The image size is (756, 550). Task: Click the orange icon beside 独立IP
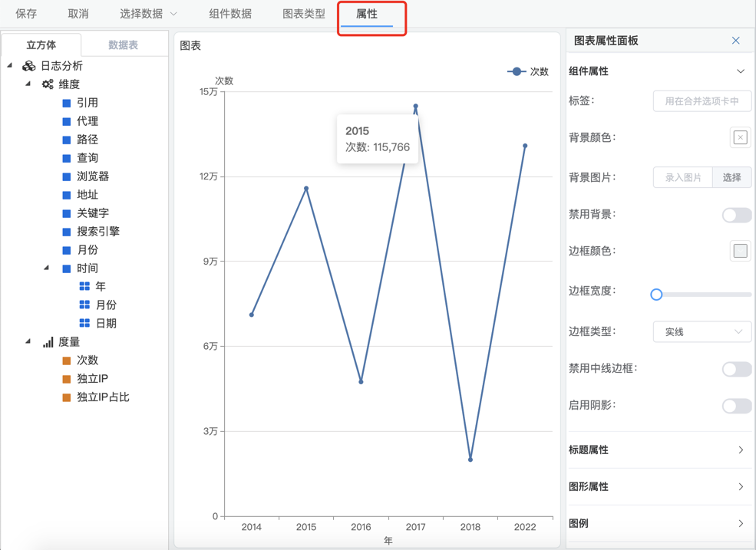(x=67, y=379)
